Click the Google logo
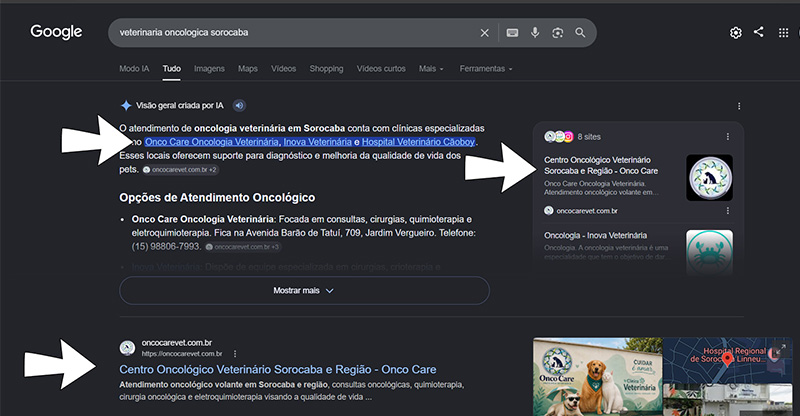 [56, 32]
